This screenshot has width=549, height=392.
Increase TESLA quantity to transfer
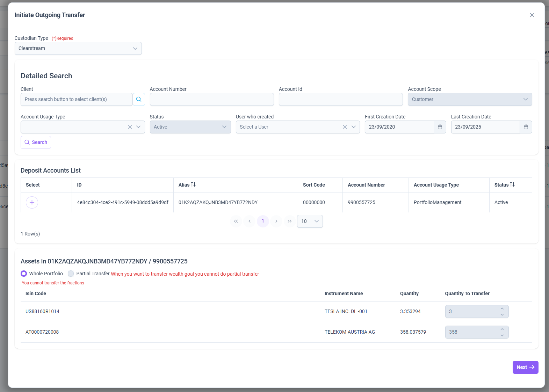click(502, 308)
